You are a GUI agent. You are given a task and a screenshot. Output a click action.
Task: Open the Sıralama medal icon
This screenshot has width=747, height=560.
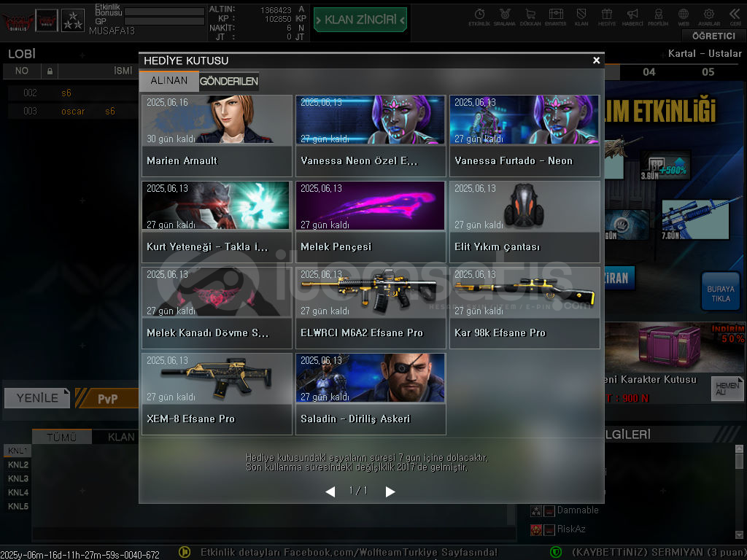[x=505, y=17]
